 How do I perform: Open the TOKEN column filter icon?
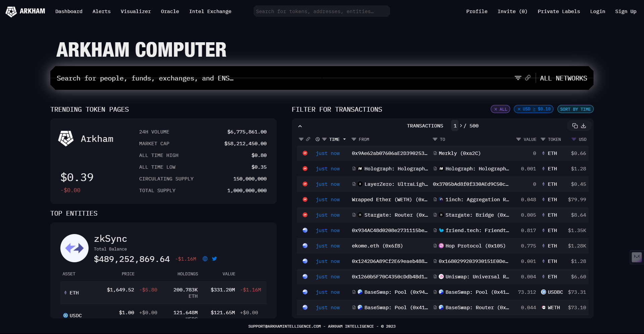[543, 139]
